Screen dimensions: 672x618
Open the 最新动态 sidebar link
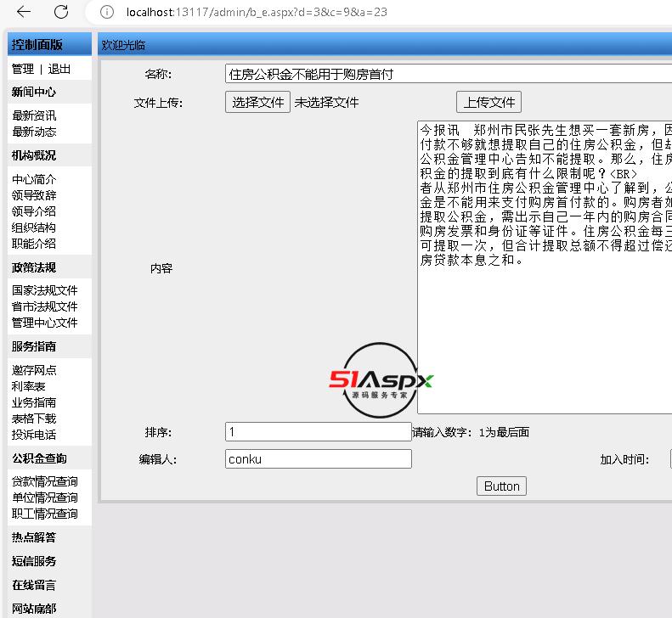[x=34, y=132]
